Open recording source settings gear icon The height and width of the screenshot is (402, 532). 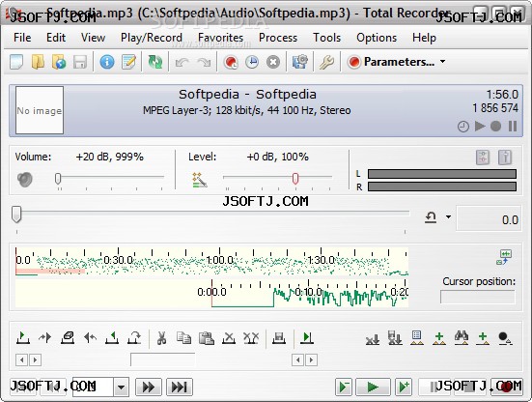[300, 62]
